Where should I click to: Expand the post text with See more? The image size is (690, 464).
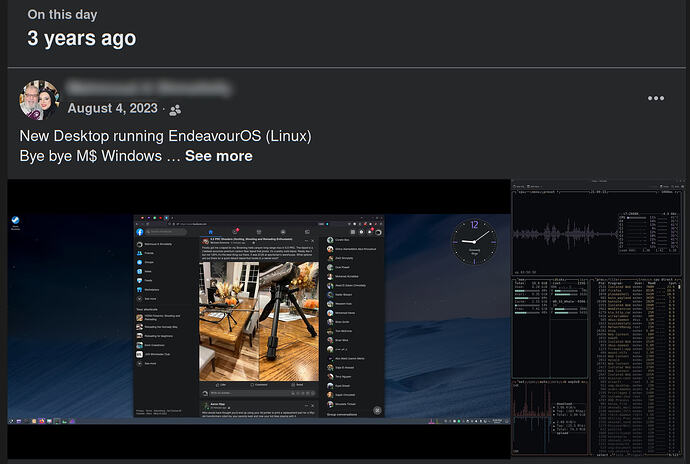[219, 156]
